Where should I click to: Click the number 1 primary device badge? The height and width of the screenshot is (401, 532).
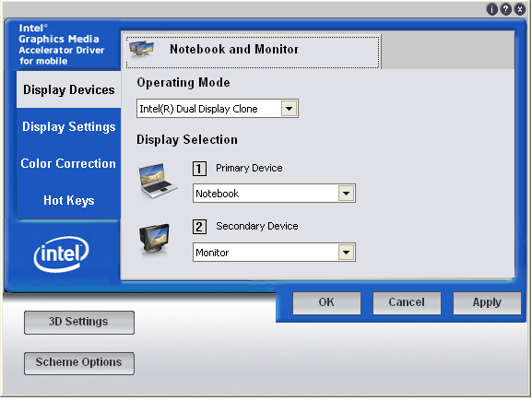(199, 169)
